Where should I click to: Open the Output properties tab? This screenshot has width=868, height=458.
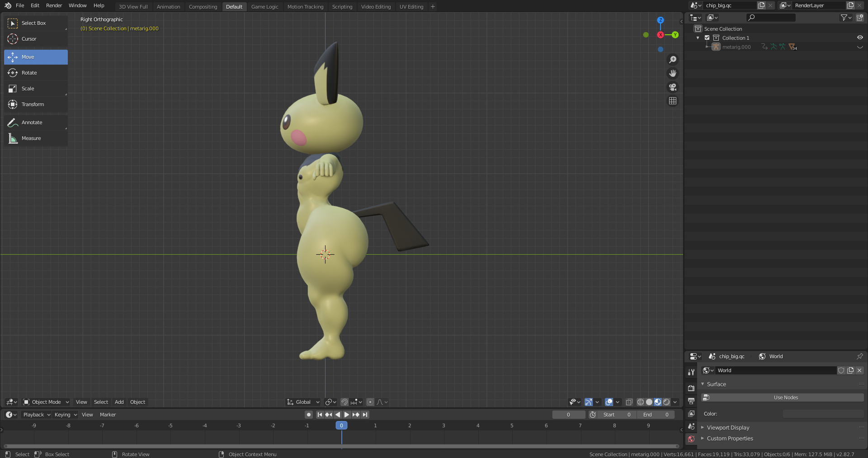click(x=691, y=401)
